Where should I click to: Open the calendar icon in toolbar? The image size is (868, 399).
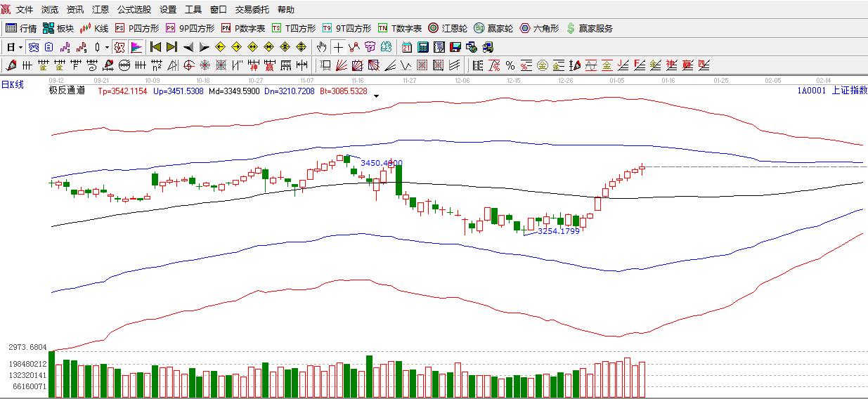coord(407,47)
